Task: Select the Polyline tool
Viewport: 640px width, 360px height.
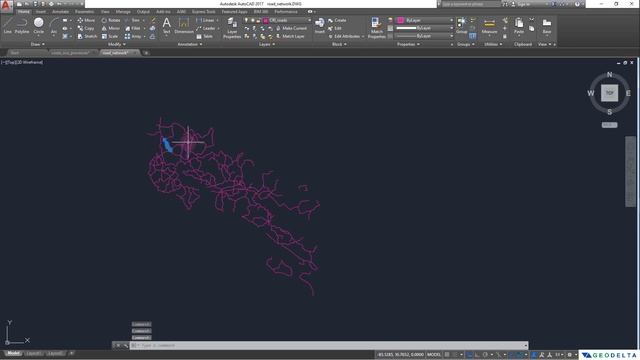Action: pyautogui.click(x=22, y=25)
